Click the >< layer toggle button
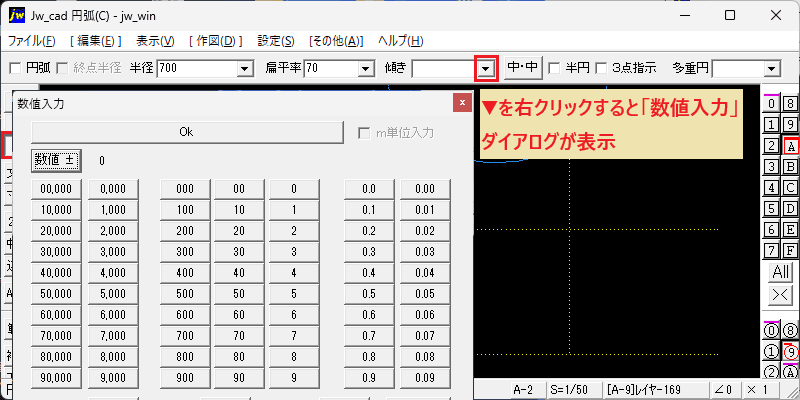This screenshot has width=800, height=400. click(x=781, y=295)
